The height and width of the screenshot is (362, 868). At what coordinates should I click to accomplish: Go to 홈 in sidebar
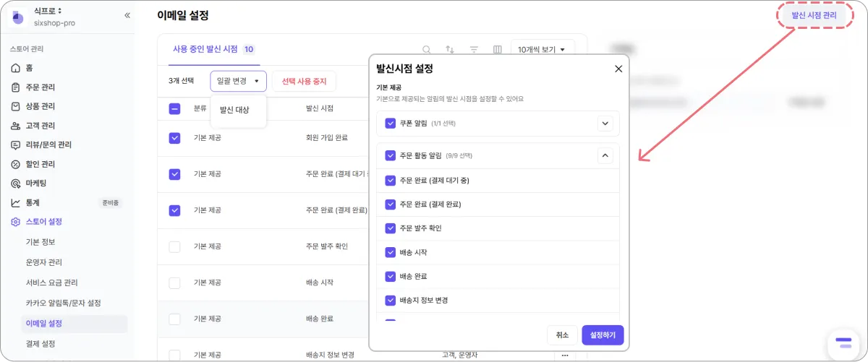click(29, 68)
